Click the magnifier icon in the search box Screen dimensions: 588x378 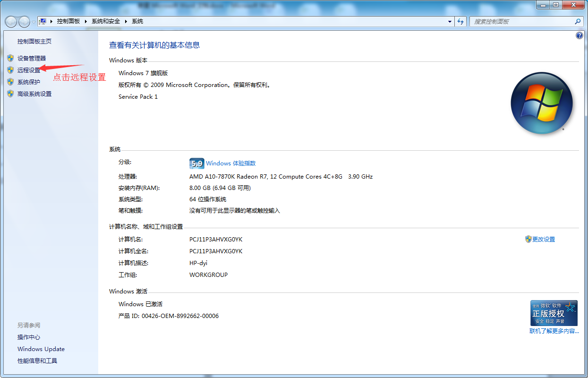(577, 22)
